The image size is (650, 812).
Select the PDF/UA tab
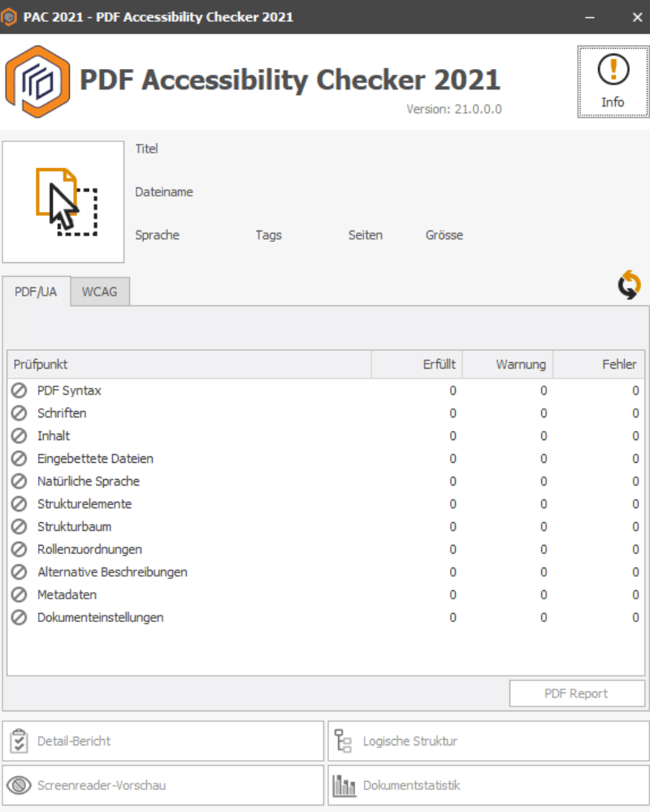(x=35, y=292)
